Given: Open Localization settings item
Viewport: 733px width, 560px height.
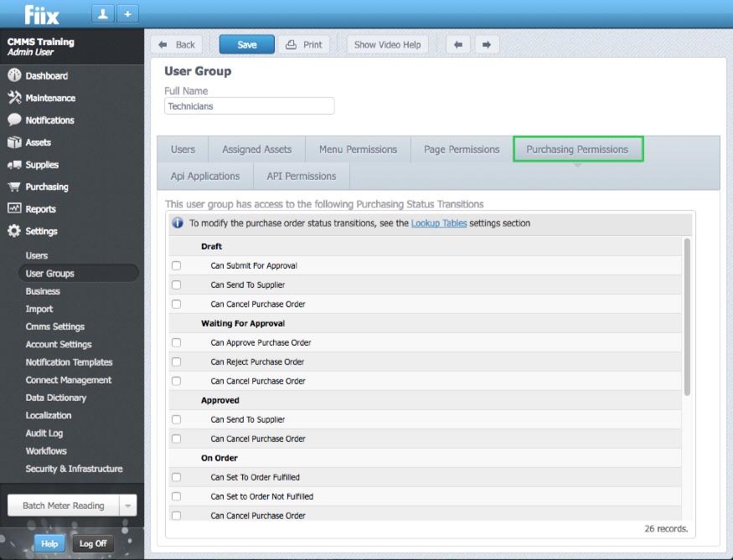Looking at the screenshot, I should (49, 415).
